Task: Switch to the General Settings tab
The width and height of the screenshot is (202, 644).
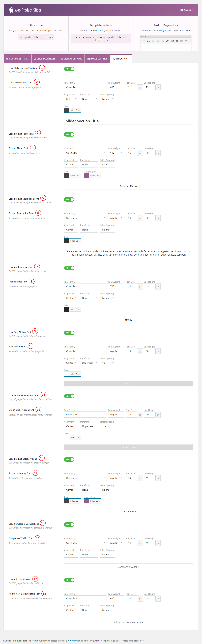Action: pos(18,59)
